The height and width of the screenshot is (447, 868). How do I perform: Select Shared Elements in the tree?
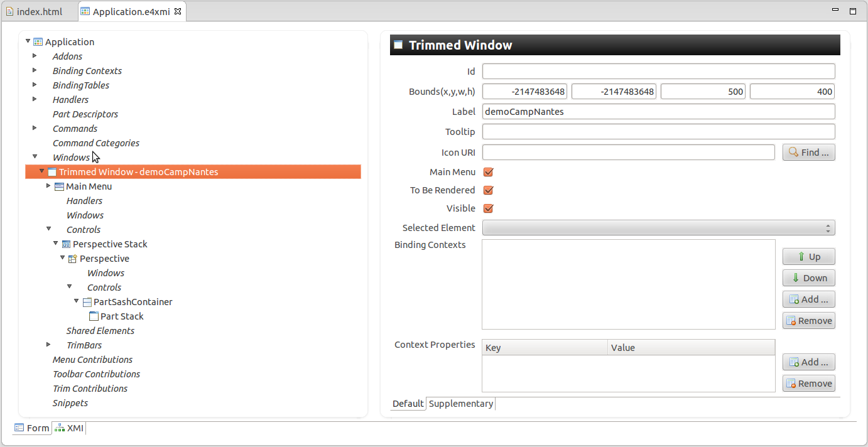[100, 331]
